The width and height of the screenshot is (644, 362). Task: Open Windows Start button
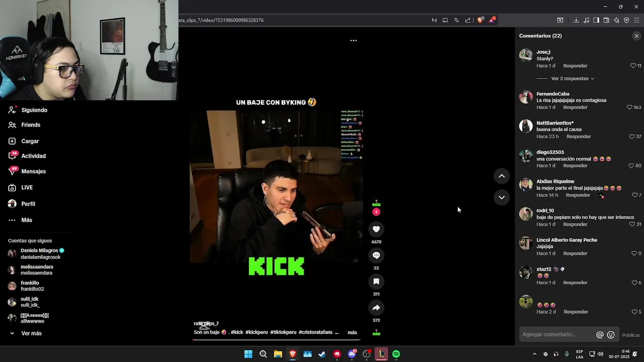coord(248,354)
